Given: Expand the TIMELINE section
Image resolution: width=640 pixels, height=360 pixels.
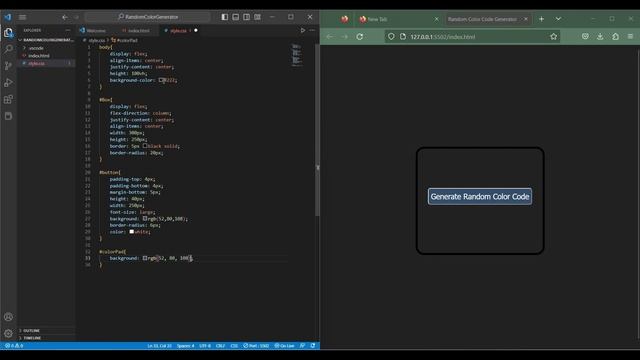Looking at the screenshot, I should click(46, 338).
